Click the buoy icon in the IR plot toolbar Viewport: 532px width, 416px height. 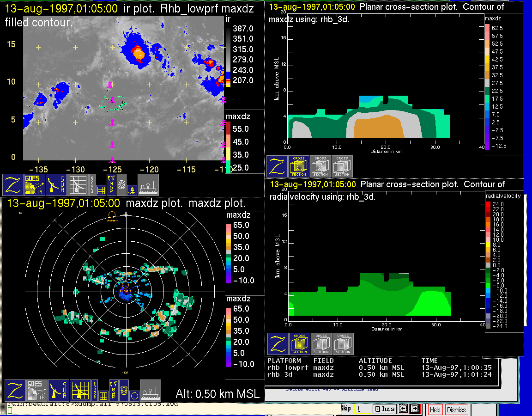pos(132,189)
